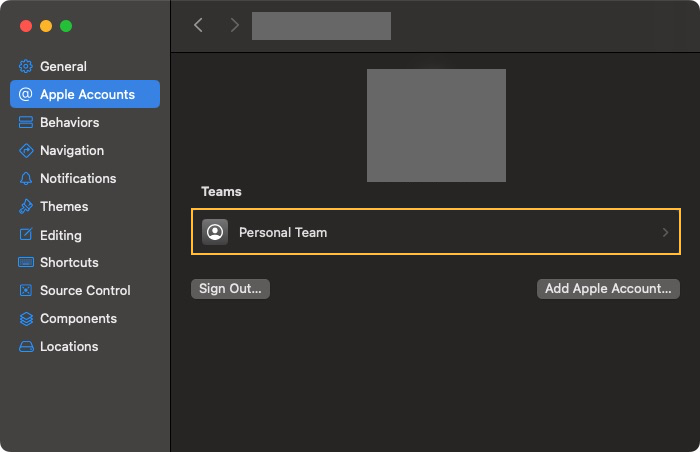Screen dimensions: 700x452
Task: Open General settings gear icon
Action: pos(26,67)
